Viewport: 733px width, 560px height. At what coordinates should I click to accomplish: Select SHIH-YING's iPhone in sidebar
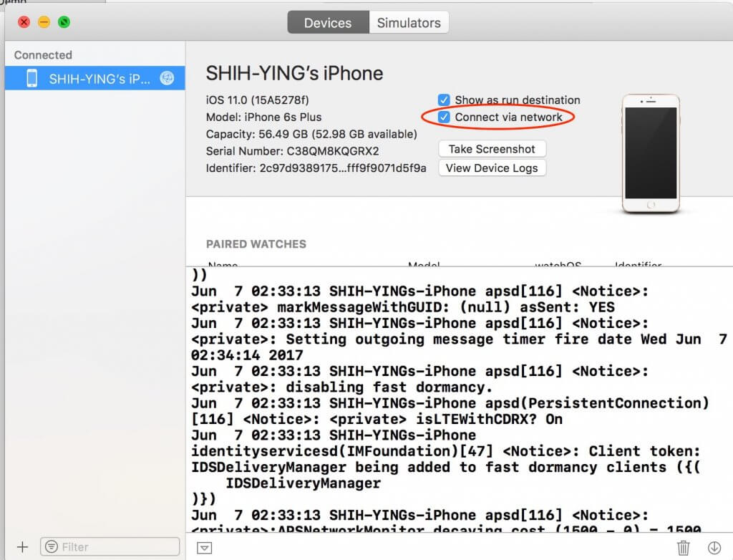[95, 78]
